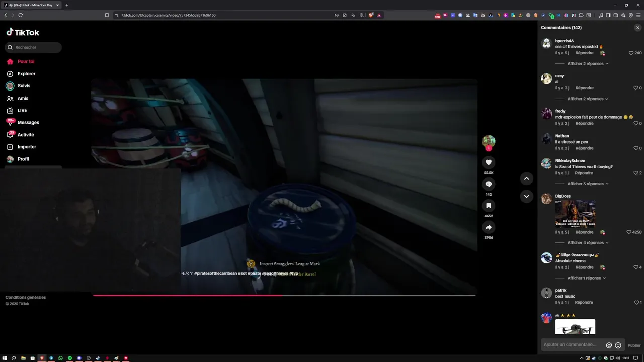The width and height of the screenshot is (644, 362).
Task: Like fredy's comment
Action: 636,123
